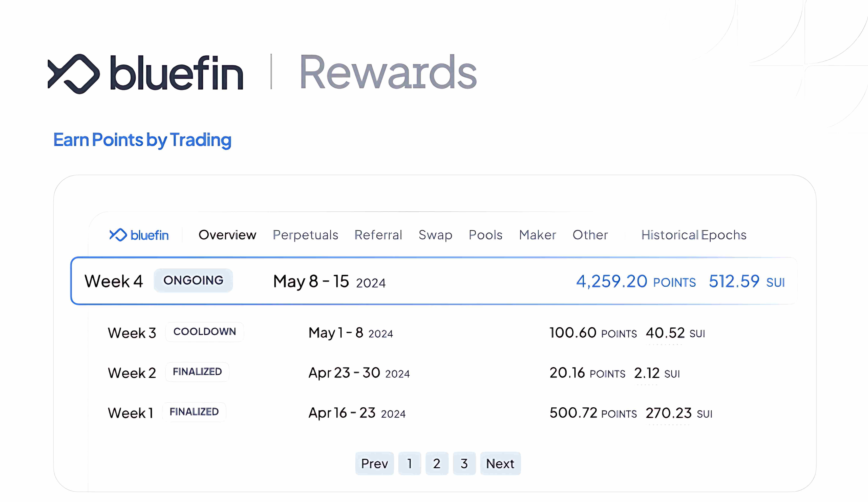Click the large bluefin logo icon

coord(74,74)
